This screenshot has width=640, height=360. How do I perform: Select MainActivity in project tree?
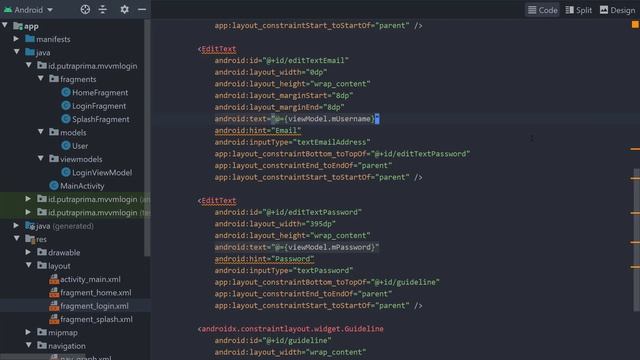coord(82,186)
